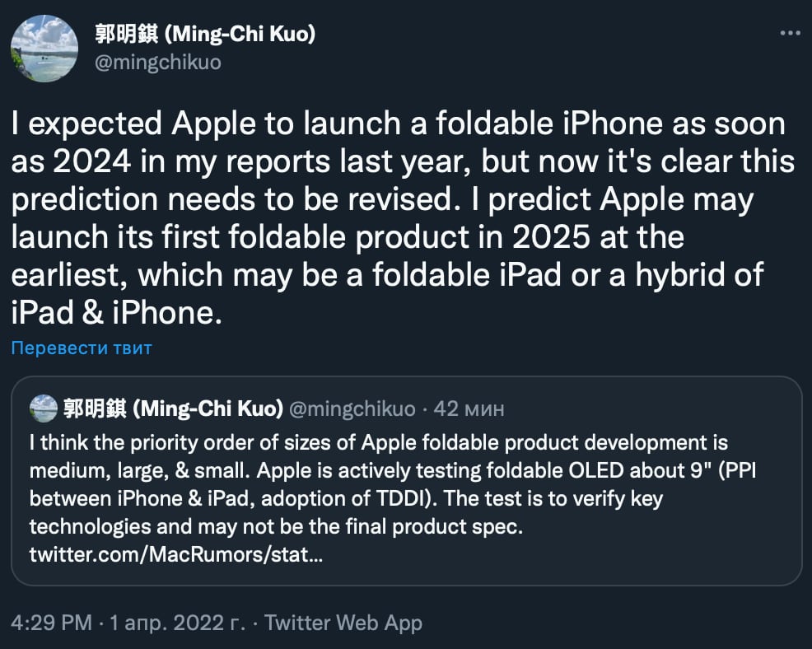
Task: Click the quoted line starting 'I think the priority'
Action: (x=378, y=443)
